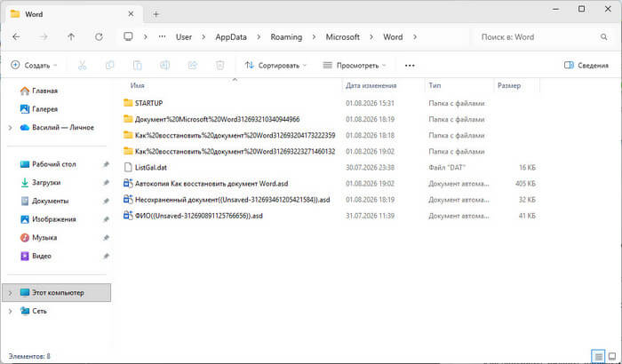Click chevron after AppData in breadcrumb
The image size is (622, 364).
click(x=259, y=37)
